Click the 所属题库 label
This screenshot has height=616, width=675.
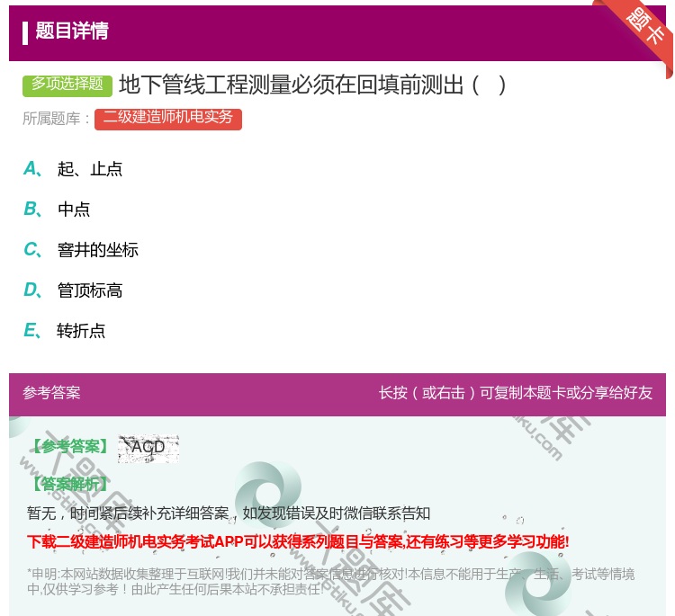click(56, 119)
